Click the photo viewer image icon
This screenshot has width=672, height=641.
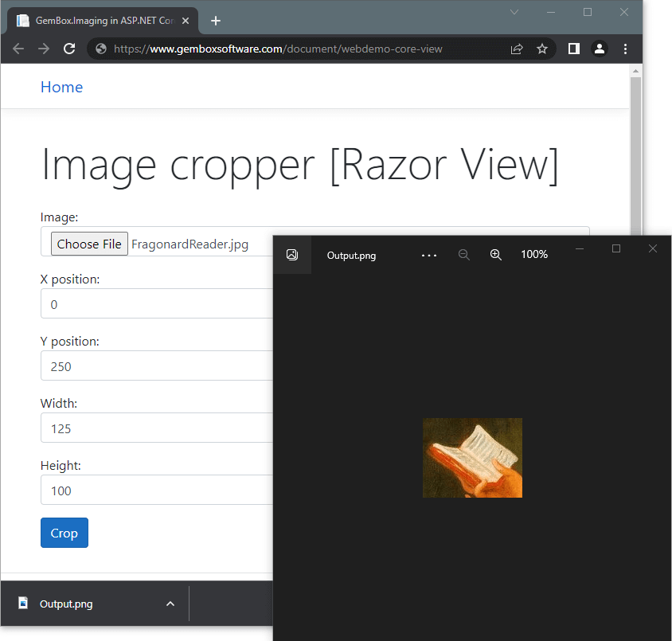[x=292, y=255]
